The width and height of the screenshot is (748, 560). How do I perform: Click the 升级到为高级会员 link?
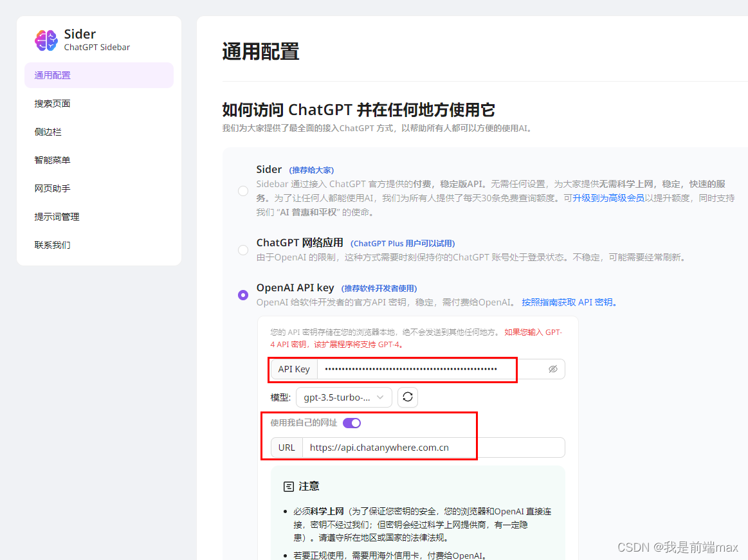click(608, 198)
